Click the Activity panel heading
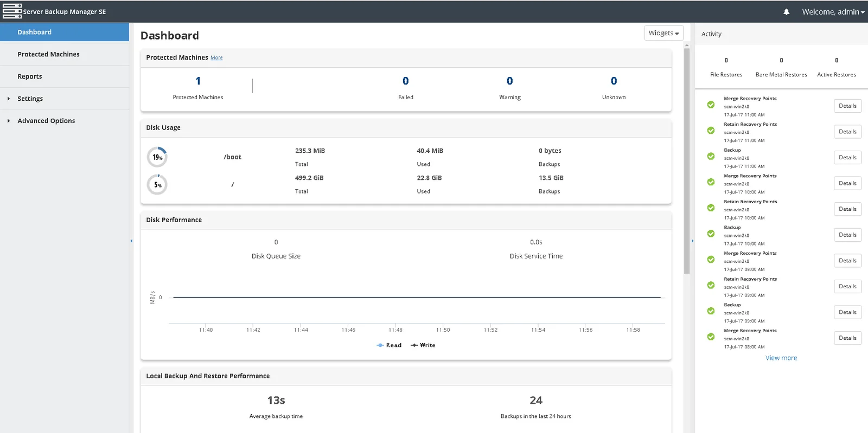The image size is (868, 433). [x=711, y=34]
